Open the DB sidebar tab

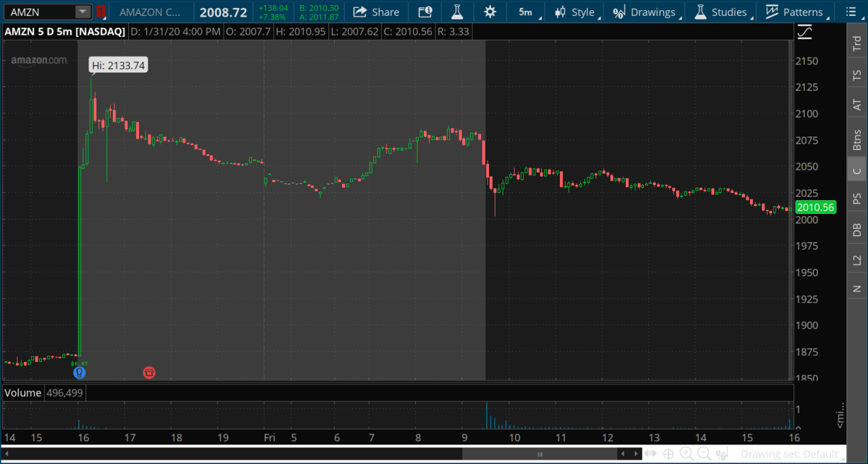click(x=857, y=230)
